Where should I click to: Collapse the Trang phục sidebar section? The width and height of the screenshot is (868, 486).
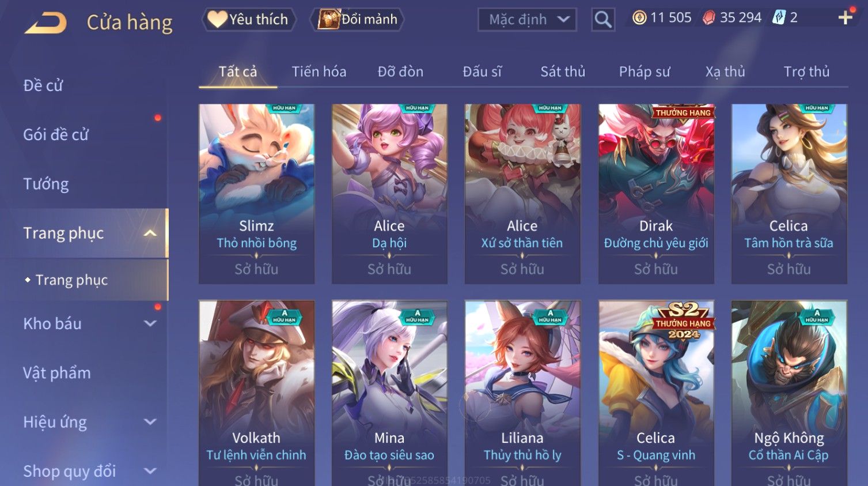[150, 233]
